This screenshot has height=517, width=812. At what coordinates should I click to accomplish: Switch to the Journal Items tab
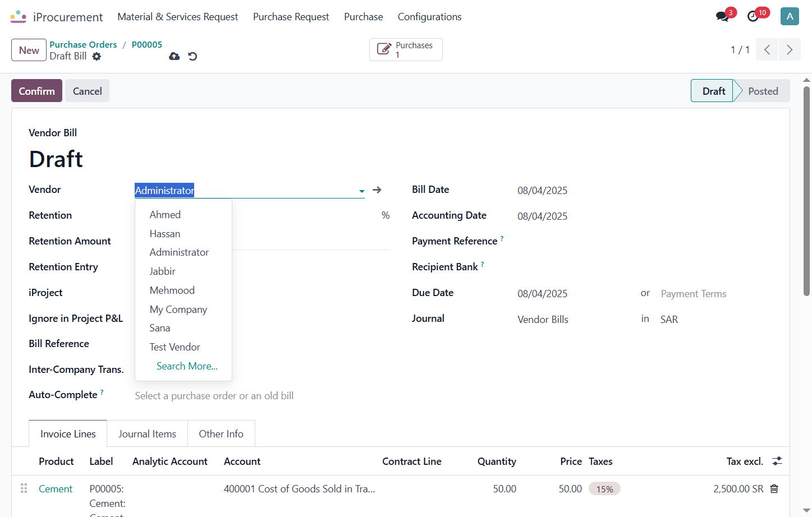pos(147,434)
